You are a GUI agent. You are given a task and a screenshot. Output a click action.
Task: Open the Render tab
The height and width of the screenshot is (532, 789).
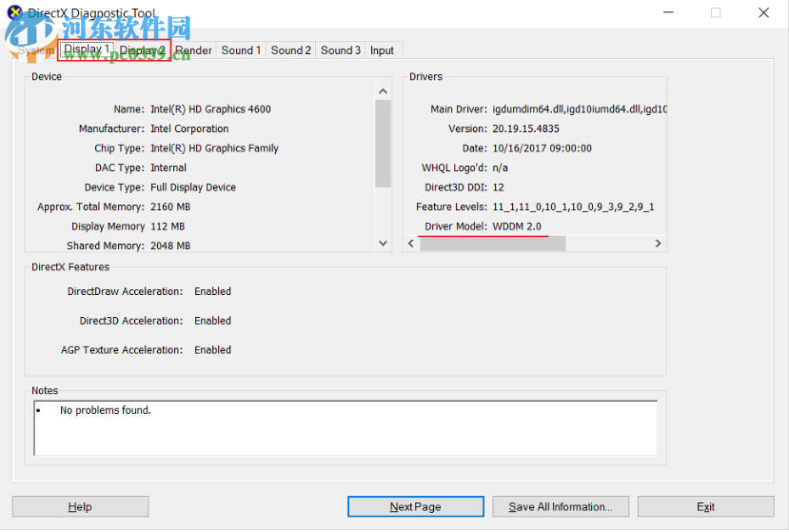click(193, 50)
